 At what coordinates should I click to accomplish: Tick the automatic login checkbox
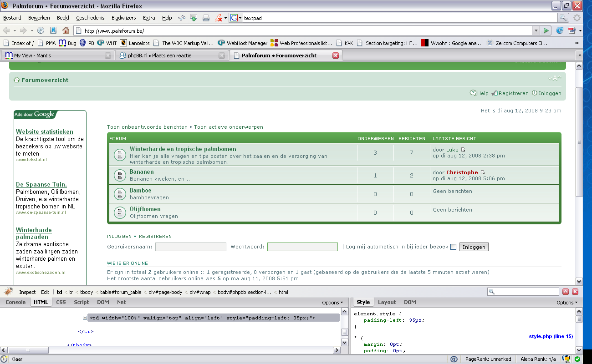453,247
